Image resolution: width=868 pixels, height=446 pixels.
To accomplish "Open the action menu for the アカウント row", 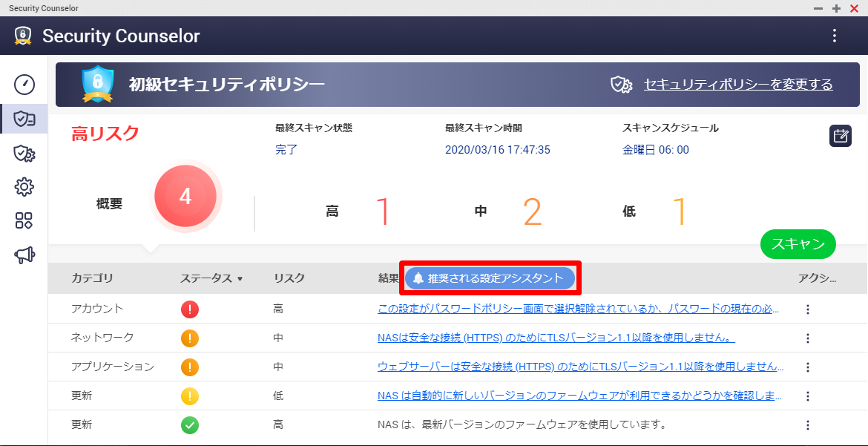I will tap(808, 309).
